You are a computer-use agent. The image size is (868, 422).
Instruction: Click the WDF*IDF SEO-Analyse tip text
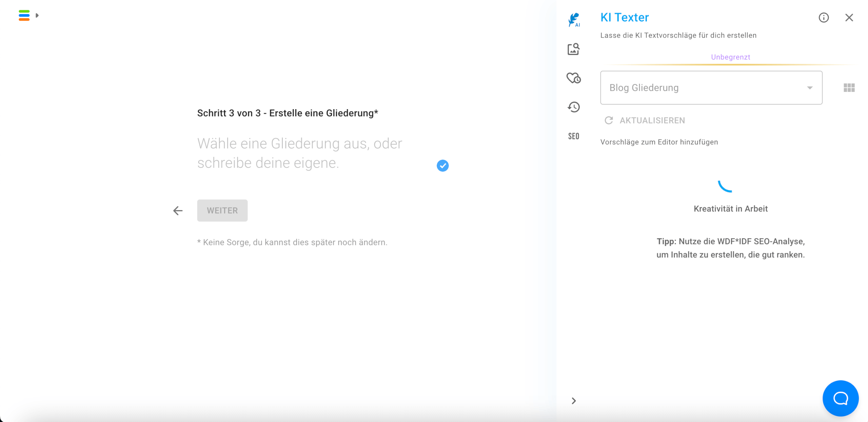(x=730, y=248)
